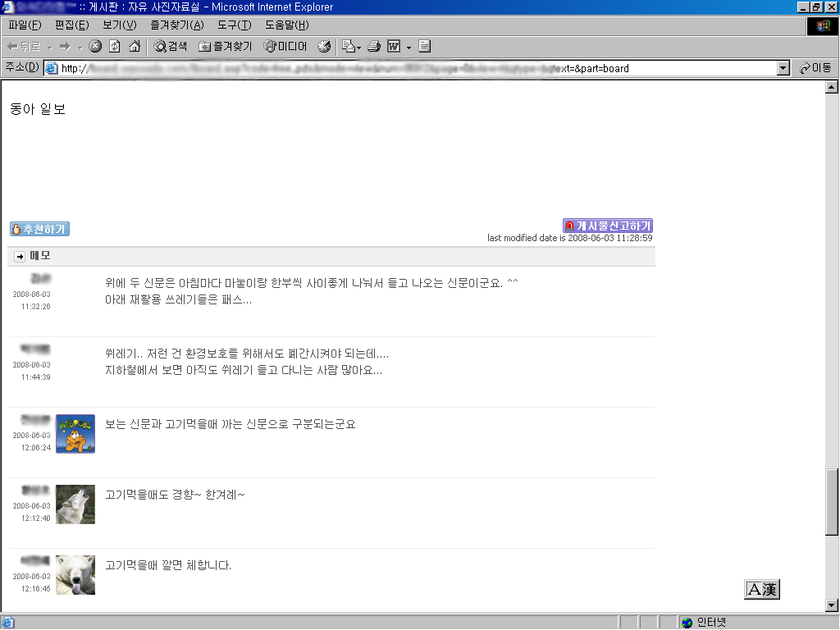Click the vertical scrollbar down arrow

832,605
